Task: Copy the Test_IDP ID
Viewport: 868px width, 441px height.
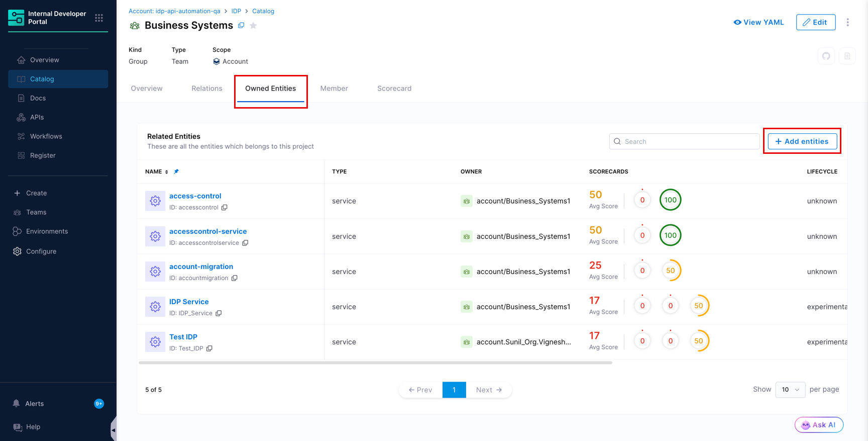Action: coord(209,348)
